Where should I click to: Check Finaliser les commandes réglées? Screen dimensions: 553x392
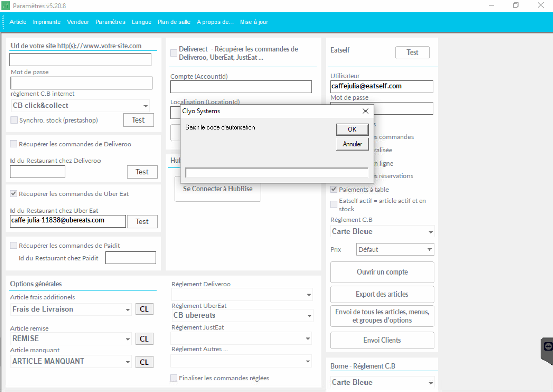(174, 378)
